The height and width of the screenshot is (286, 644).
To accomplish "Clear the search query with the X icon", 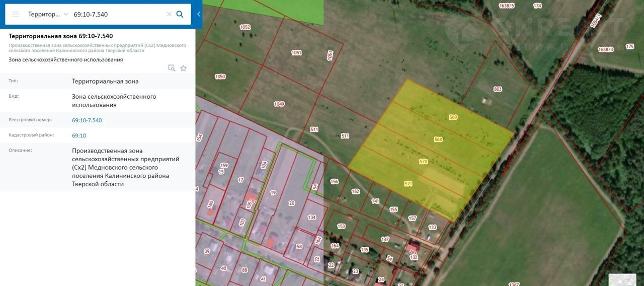I will pyautogui.click(x=169, y=14).
